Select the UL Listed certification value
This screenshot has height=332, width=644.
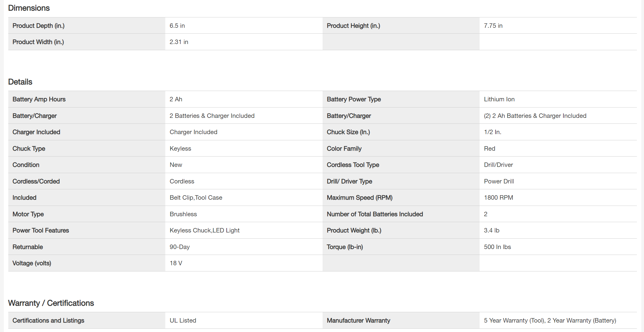(x=183, y=320)
